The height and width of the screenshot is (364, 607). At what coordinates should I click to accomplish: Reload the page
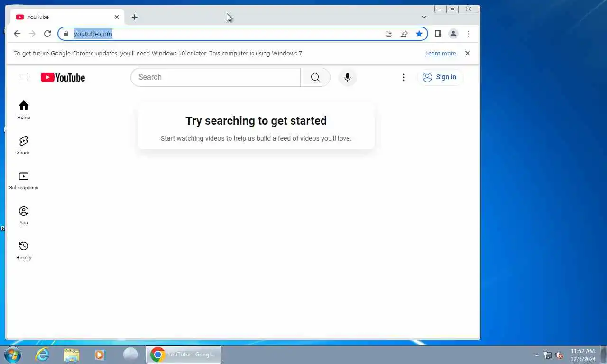(47, 34)
